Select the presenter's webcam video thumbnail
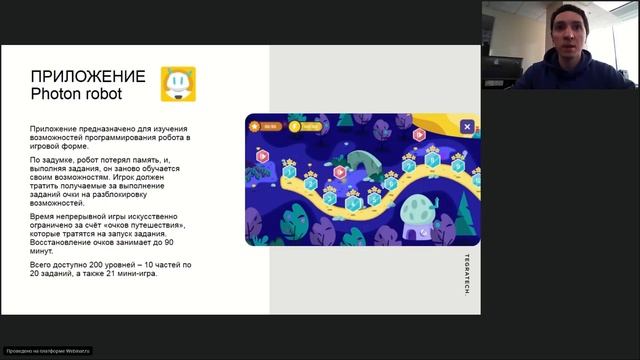Viewport: 640px width, 360px height. (x=560, y=44)
